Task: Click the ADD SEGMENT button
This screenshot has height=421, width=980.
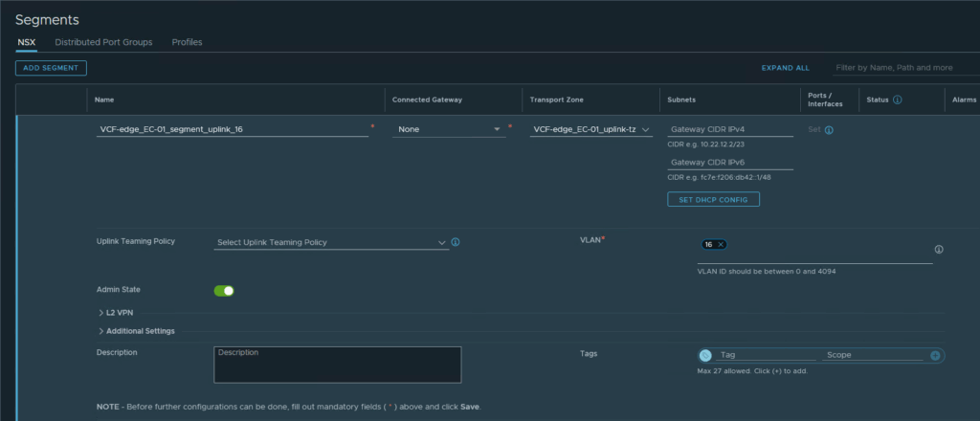Action: (x=52, y=68)
